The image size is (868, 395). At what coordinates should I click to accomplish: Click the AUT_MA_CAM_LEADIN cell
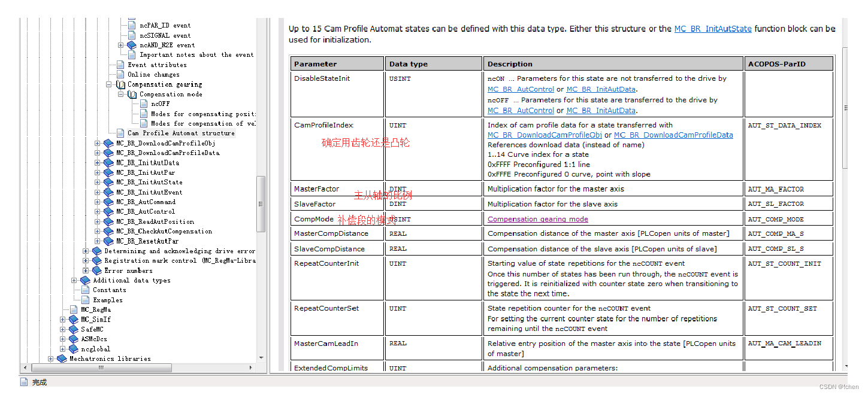pos(789,348)
